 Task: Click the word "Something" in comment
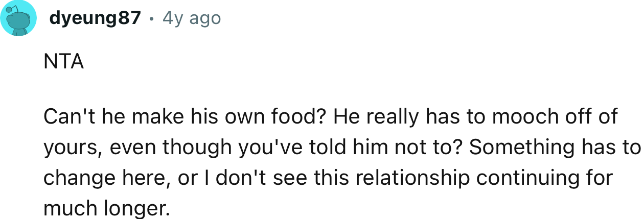coord(520,149)
